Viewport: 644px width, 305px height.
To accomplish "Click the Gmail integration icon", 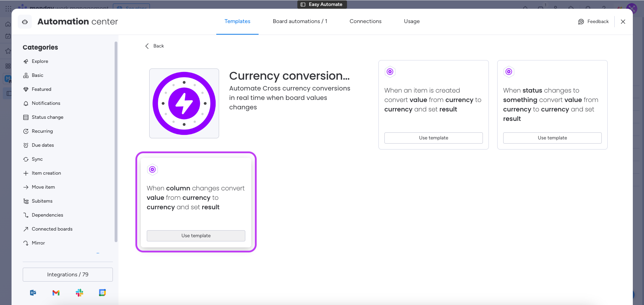I will coord(56,293).
